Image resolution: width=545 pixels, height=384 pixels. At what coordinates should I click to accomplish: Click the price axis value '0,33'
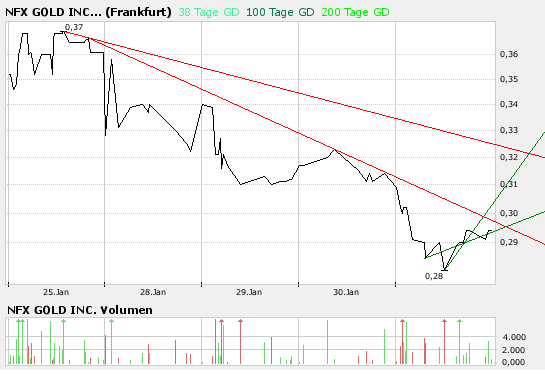point(509,130)
